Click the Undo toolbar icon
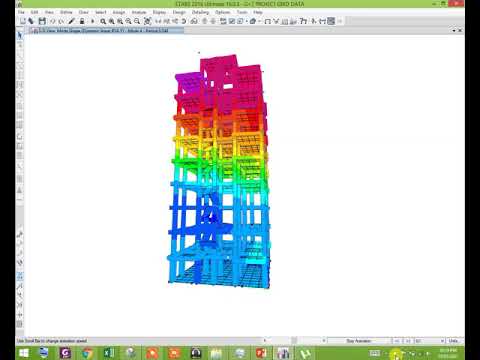The height and width of the screenshot is (360, 480). (53, 21)
